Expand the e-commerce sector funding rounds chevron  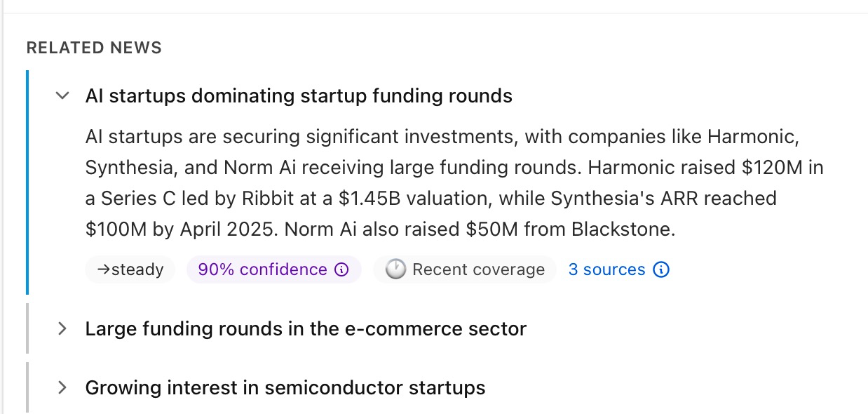[62, 328]
